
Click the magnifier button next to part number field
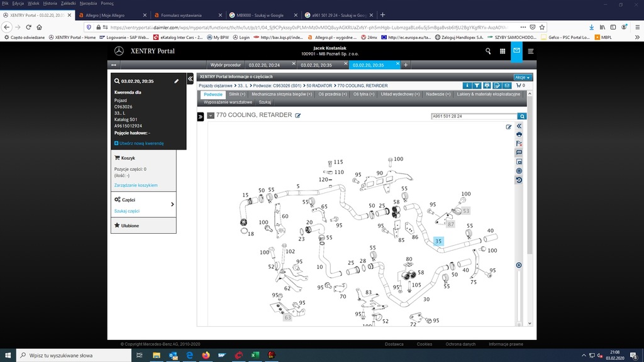tap(522, 116)
